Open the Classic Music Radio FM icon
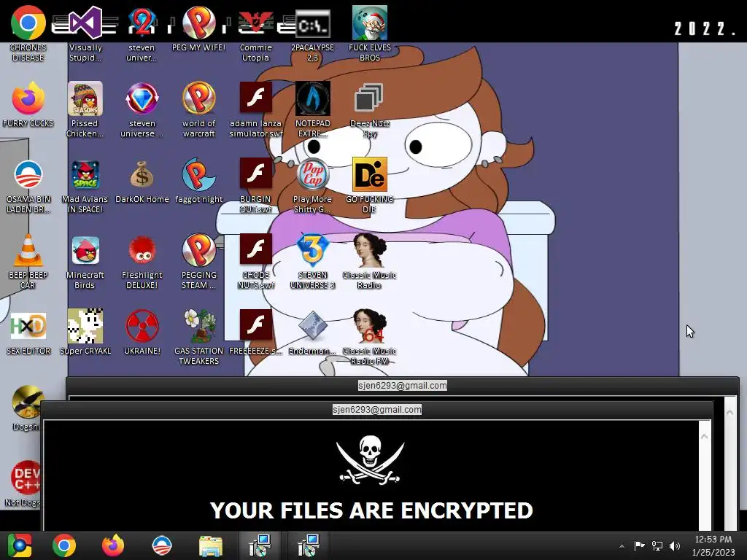This screenshot has width=747, height=560. pyautogui.click(x=369, y=326)
